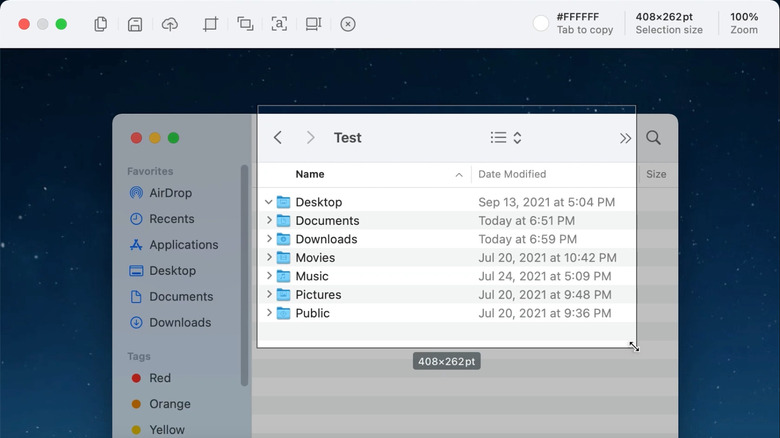Click the upload to cloud icon
The height and width of the screenshot is (438, 780).
pos(170,24)
